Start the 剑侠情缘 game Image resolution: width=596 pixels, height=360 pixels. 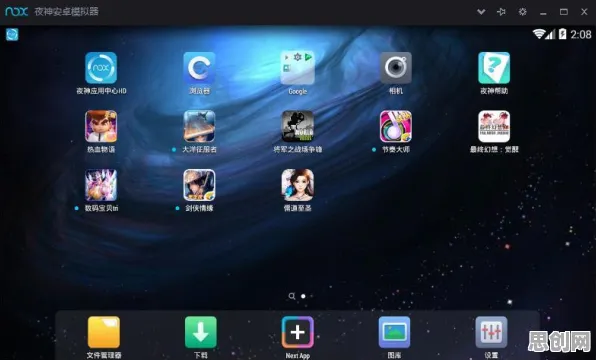point(199,185)
